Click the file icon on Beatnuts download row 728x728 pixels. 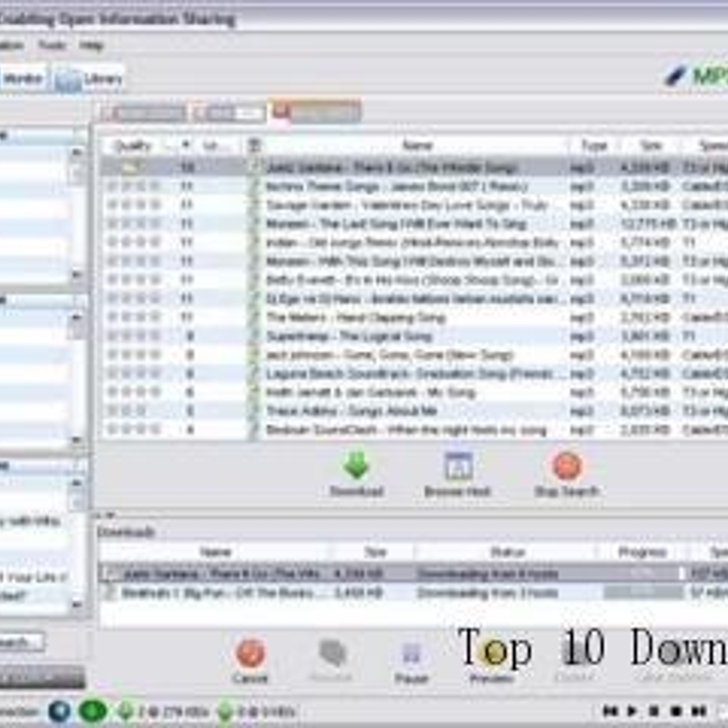109,592
